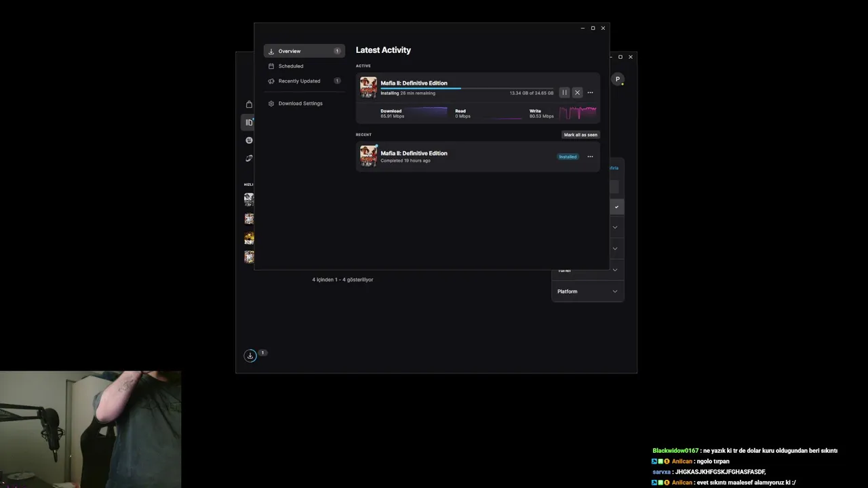Click the gear icon beside Download Settings
The width and height of the screenshot is (868, 488).
(271, 103)
